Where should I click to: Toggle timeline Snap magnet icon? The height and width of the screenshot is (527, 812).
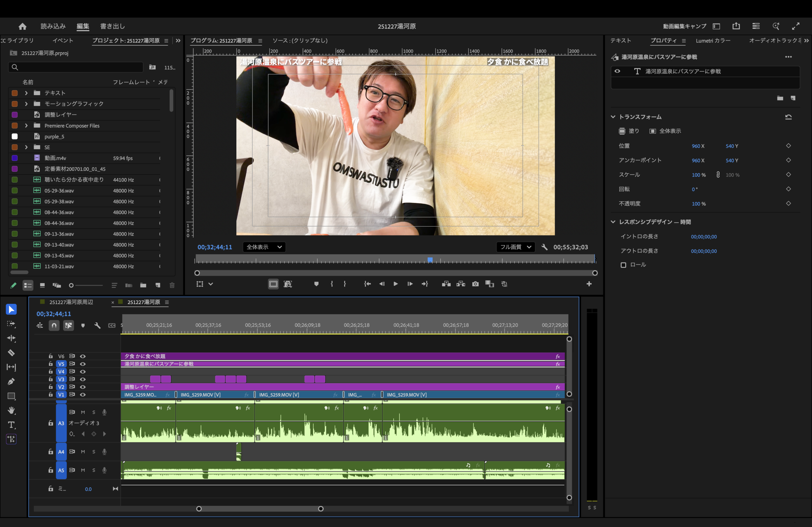(54, 325)
